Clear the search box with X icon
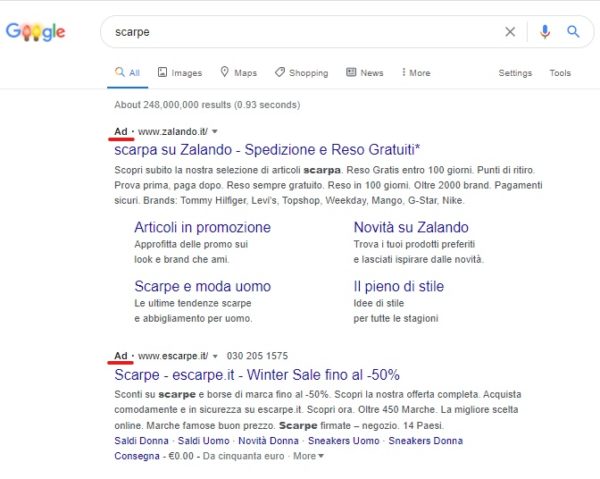The width and height of the screenshot is (600, 479). (x=510, y=32)
